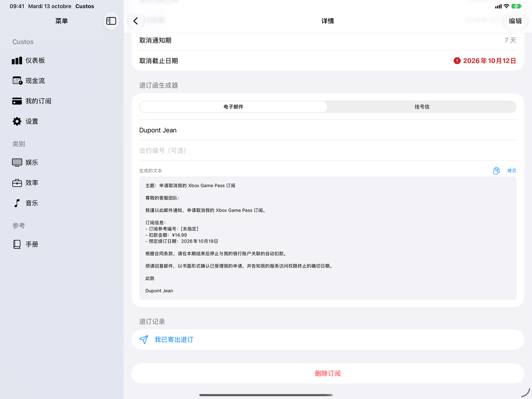Click the 退订函生成器 section heading
The image size is (532, 399).
[159, 85]
